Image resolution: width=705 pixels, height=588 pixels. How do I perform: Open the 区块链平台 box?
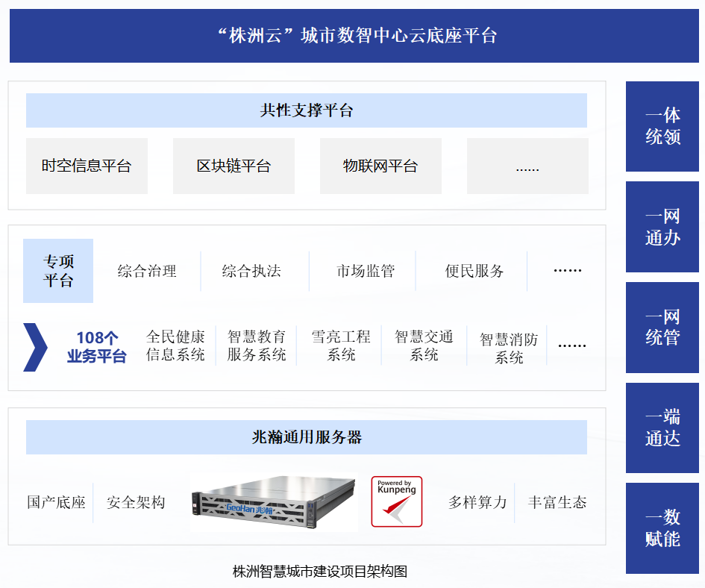(234, 166)
